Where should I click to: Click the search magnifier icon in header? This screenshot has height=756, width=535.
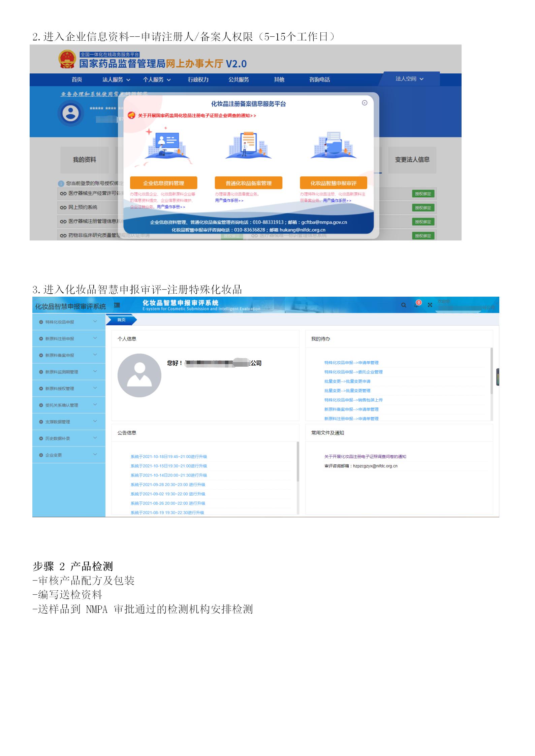click(x=403, y=305)
